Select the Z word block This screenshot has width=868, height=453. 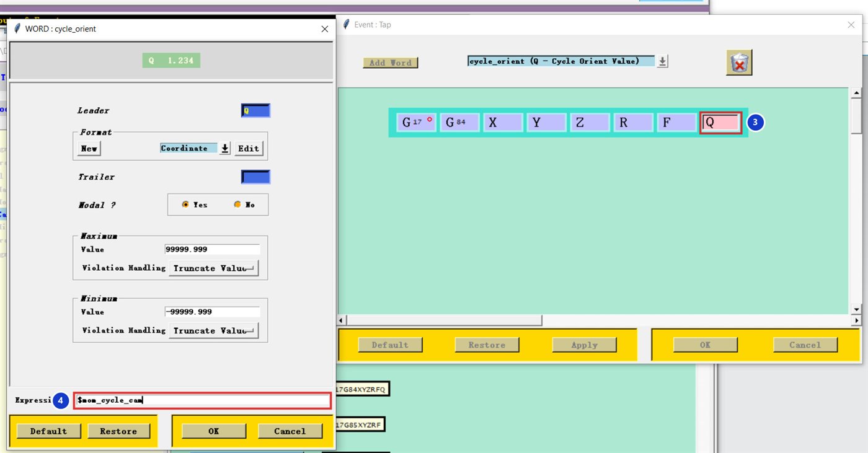click(590, 123)
